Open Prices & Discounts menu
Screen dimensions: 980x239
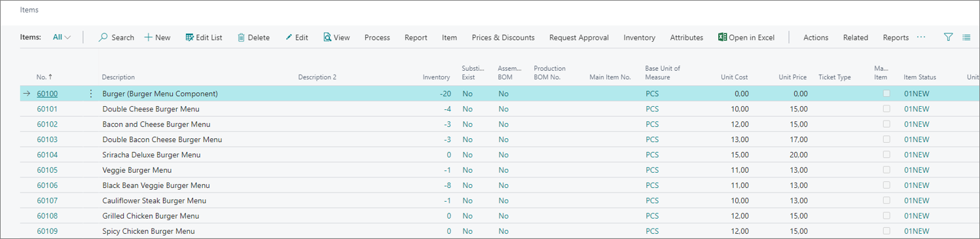tap(503, 37)
